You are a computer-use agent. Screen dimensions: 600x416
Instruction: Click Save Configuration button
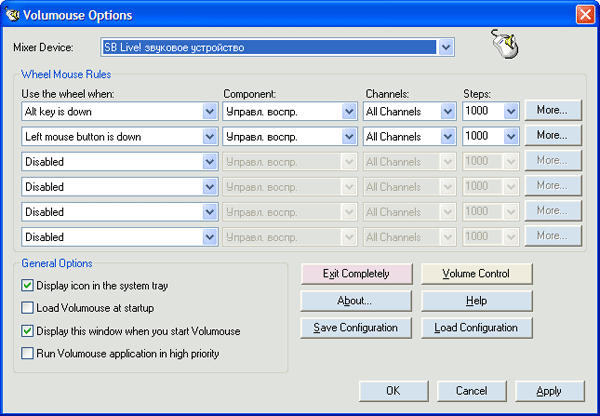(x=355, y=328)
